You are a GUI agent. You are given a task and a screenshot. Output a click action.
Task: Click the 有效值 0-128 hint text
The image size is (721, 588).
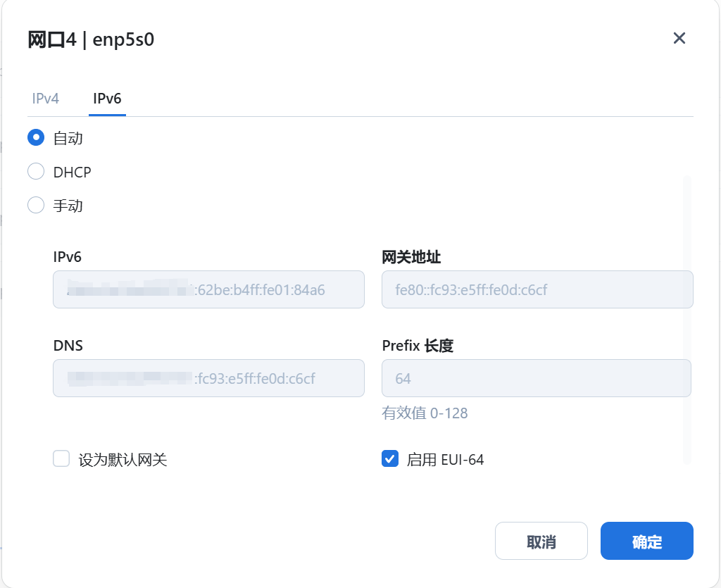425,413
